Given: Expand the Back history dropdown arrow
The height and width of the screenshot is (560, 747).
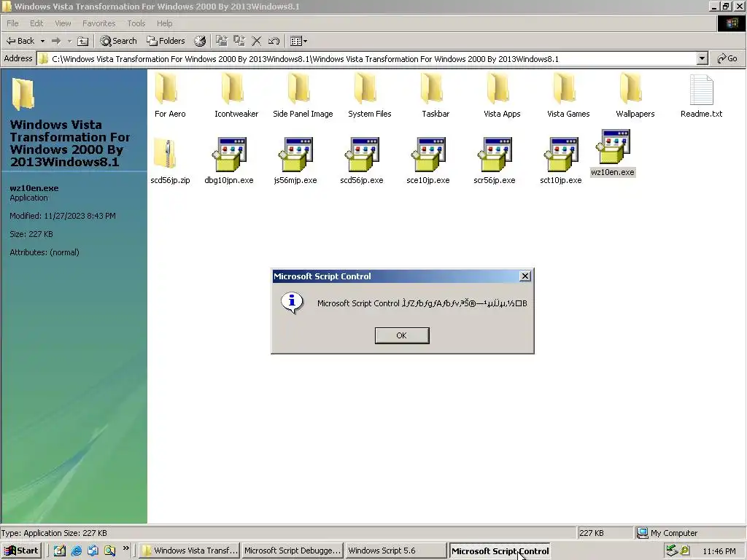Looking at the screenshot, I should tap(42, 42).
